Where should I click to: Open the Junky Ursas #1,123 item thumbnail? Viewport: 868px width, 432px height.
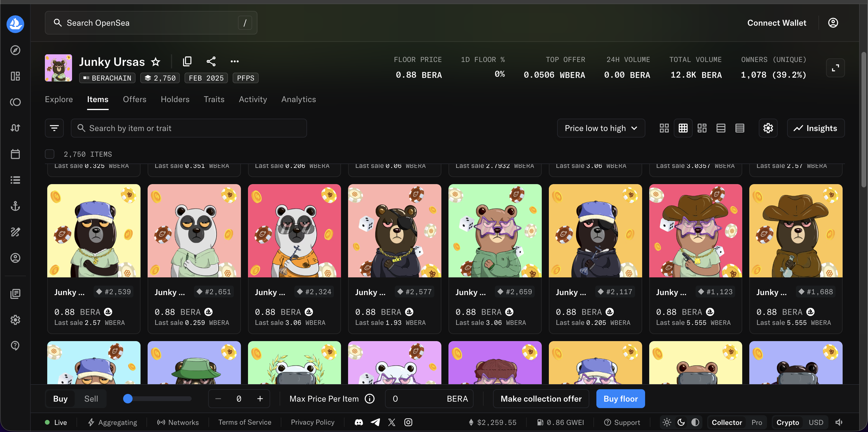(696, 231)
